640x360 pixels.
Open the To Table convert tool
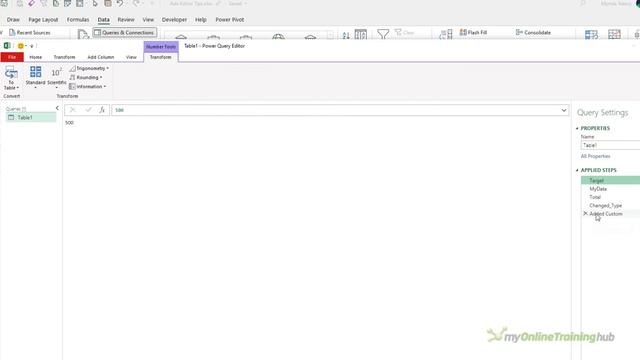click(x=11, y=78)
